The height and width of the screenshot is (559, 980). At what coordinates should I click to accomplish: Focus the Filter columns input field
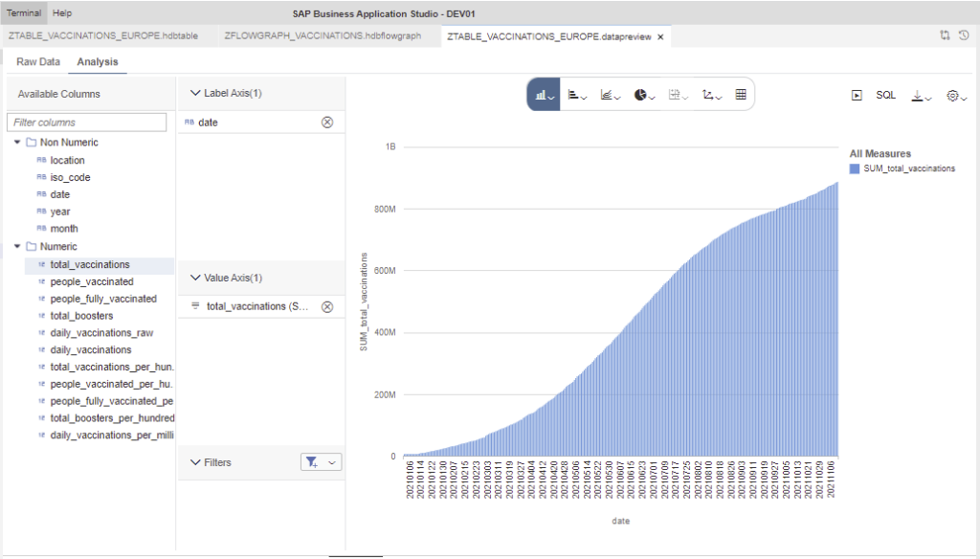87,123
